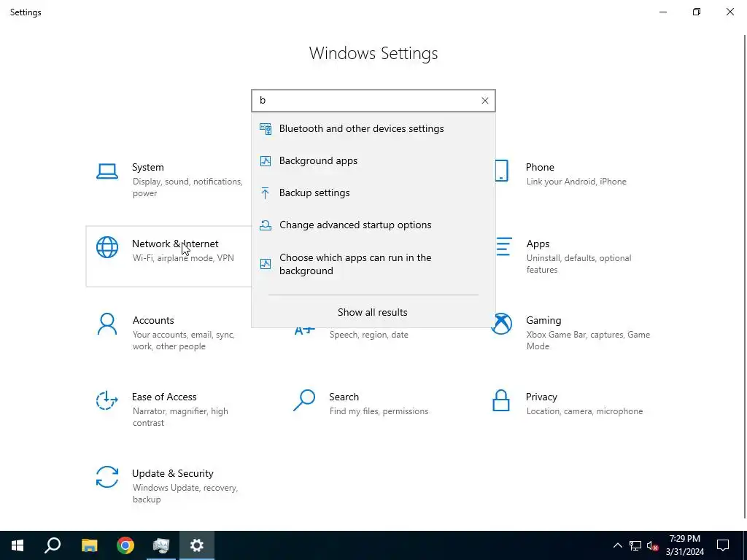Open the Privacy category title
The width and height of the screenshot is (747, 560).
(541, 397)
